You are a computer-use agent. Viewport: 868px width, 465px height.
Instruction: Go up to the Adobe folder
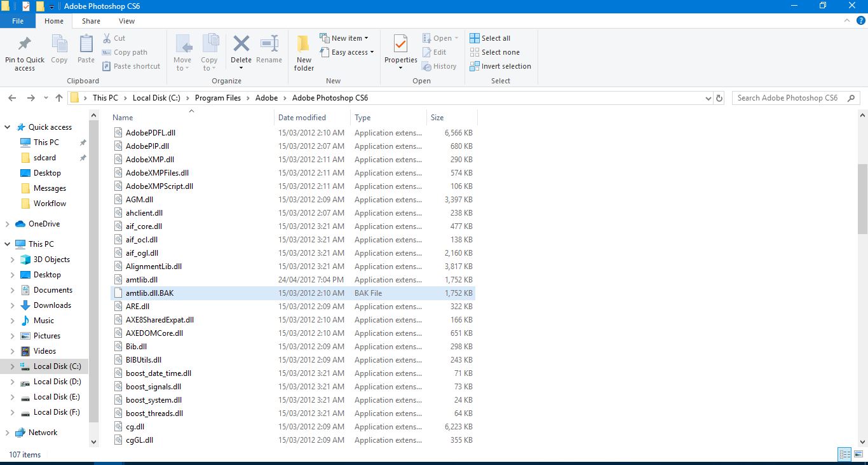click(59, 98)
